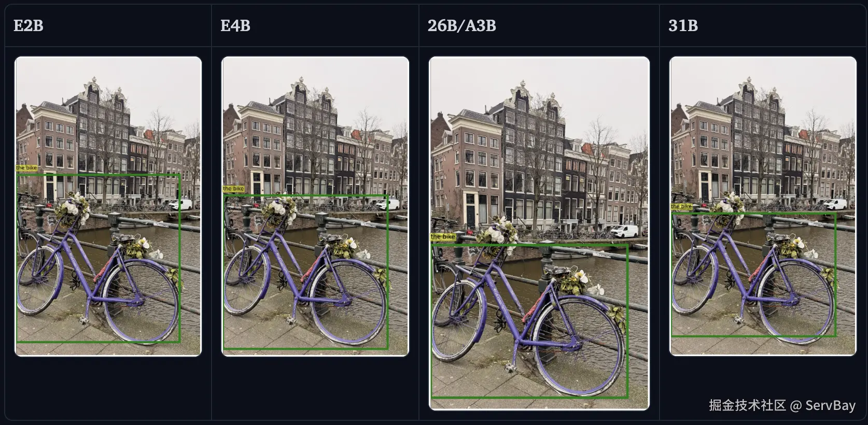Image resolution: width=868 pixels, height=425 pixels.
Task: Click the 'the bike' label in 31B image
Action: click(681, 206)
